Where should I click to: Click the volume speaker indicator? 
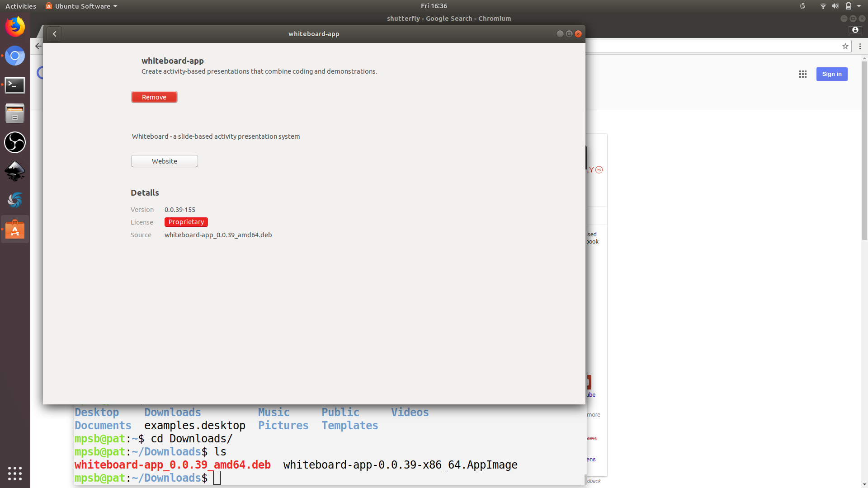pyautogui.click(x=835, y=6)
